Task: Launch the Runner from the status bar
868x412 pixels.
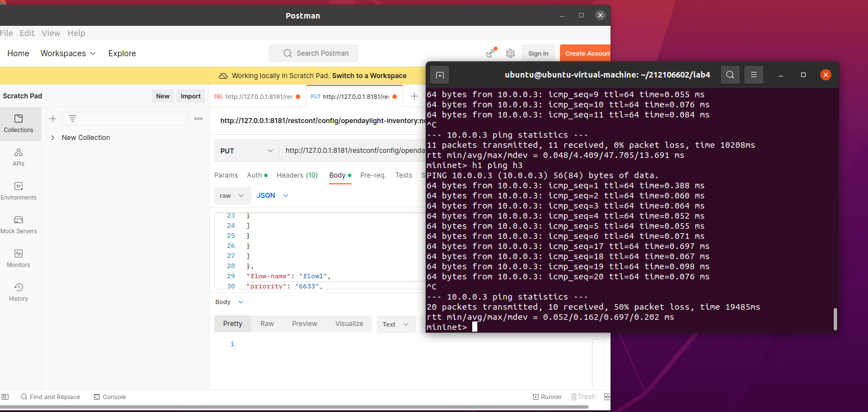Action: (548, 397)
